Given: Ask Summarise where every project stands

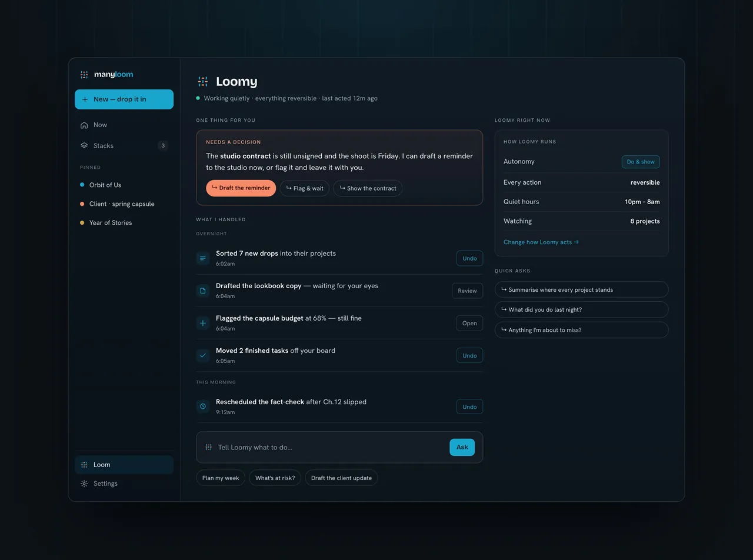Looking at the screenshot, I should (x=581, y=289).
